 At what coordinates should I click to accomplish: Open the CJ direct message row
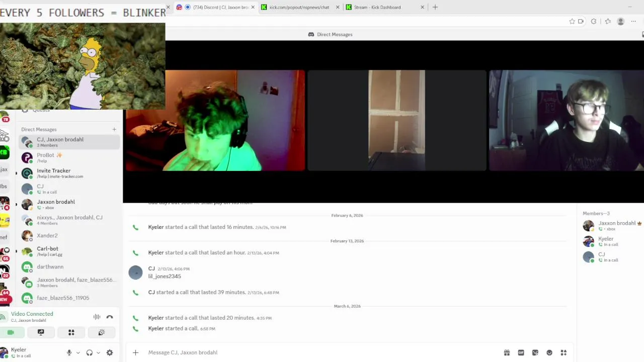[69, 189]
